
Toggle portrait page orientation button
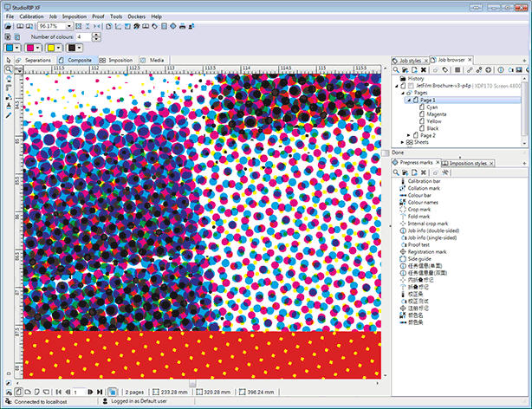[19, 392]
